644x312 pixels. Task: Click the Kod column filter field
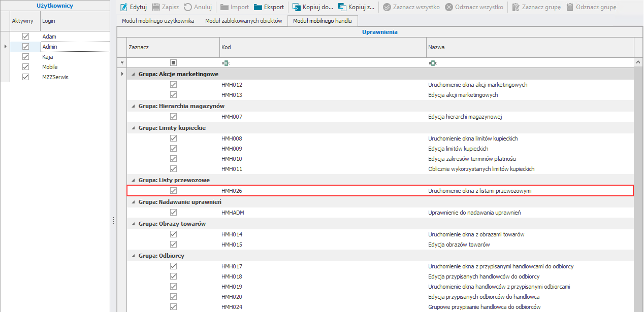click(x=323, y=63)
